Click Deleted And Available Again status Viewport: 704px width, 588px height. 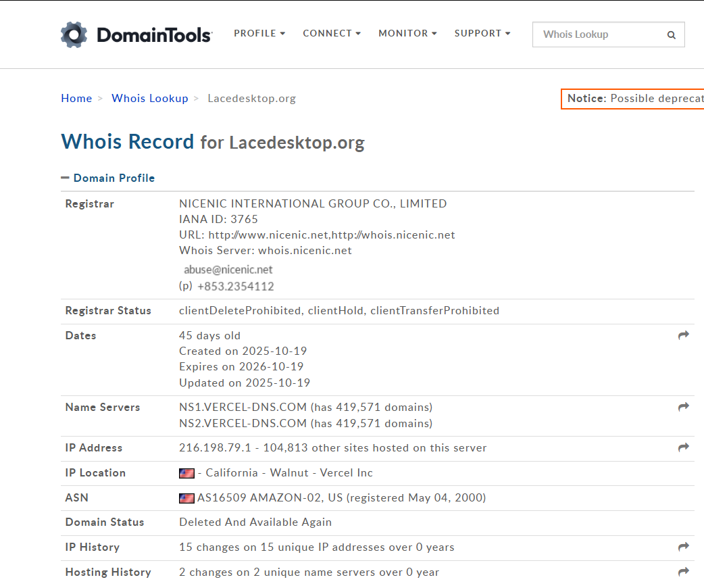click(255, 522)
